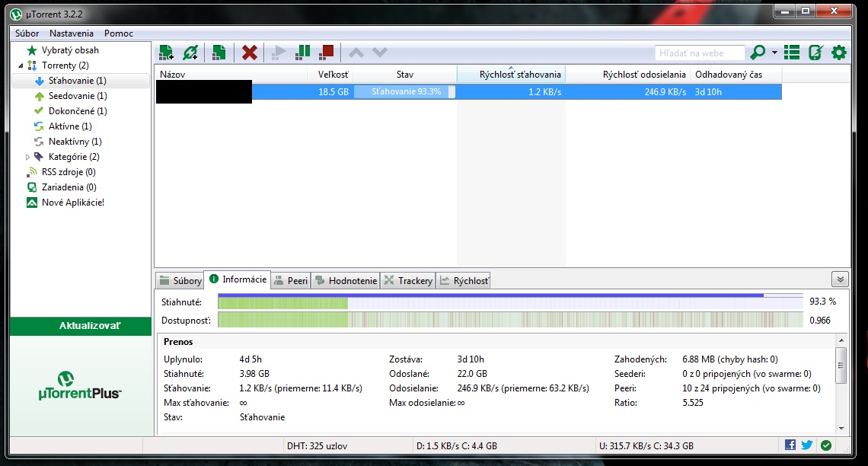The height and width of the screenshot is (466, 868).
Task: Collapse the detail pane with chevron button
Action: point(841,279)
